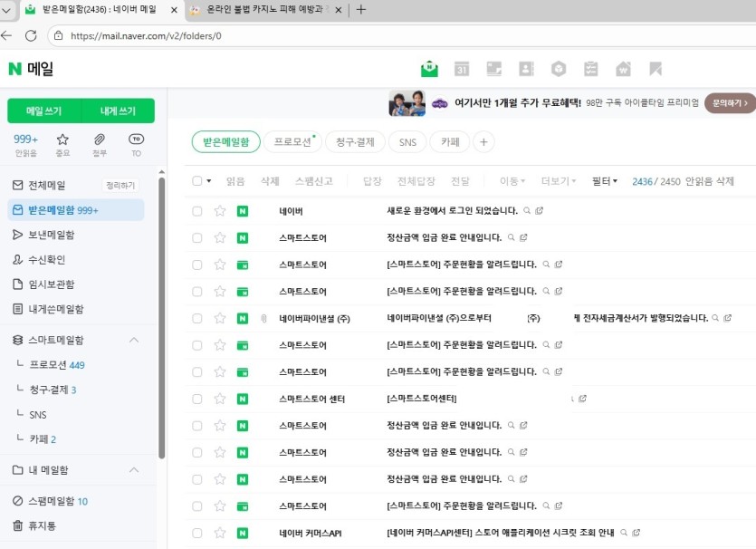The width and height of the screenshot is (756, 549).
Task: Click 안읽음 삭제 link
Action: pos(710,181)
